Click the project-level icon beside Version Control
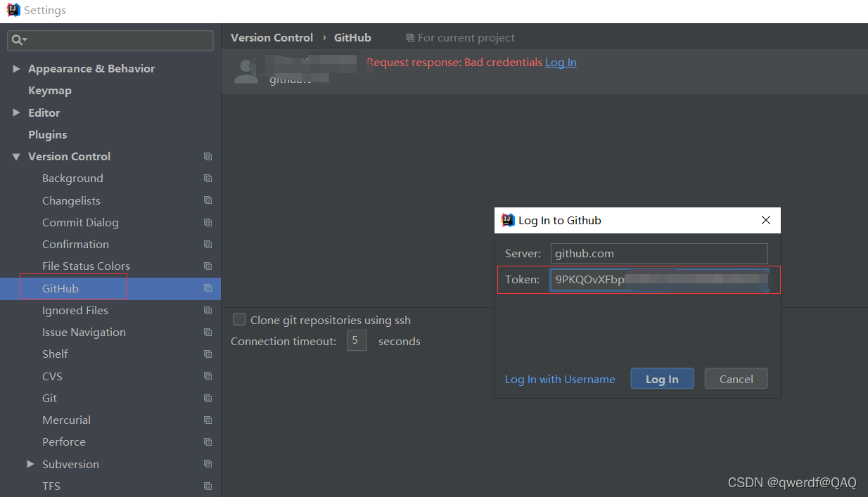 pos(208,157)
